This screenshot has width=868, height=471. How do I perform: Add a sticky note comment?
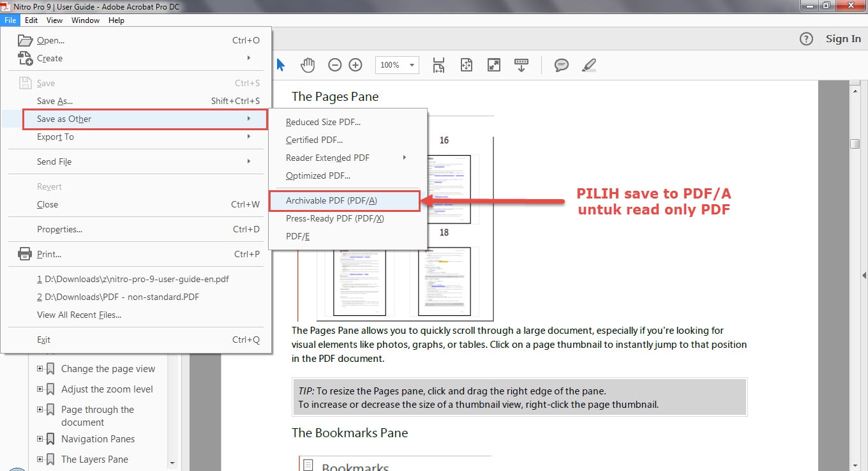click(562, 65)
